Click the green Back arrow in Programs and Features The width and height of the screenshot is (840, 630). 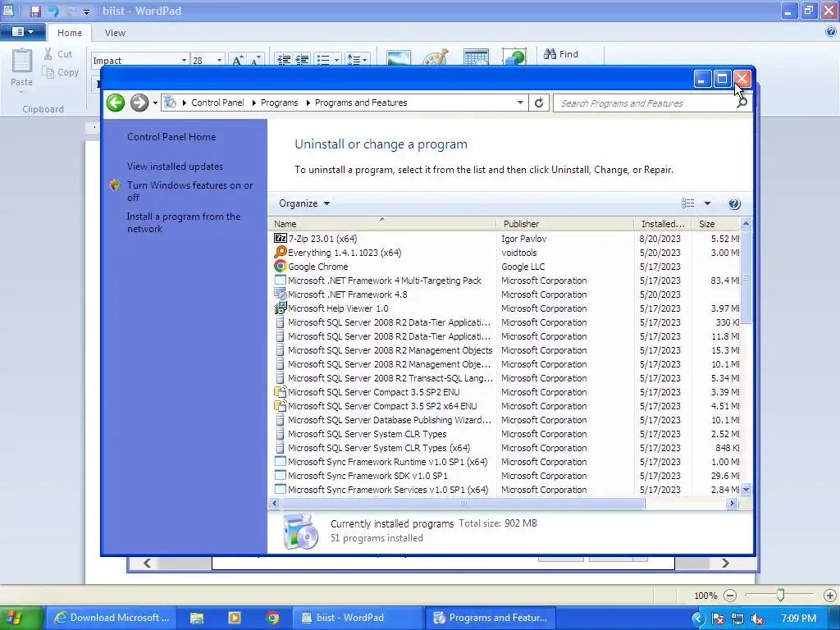point(115,103)
